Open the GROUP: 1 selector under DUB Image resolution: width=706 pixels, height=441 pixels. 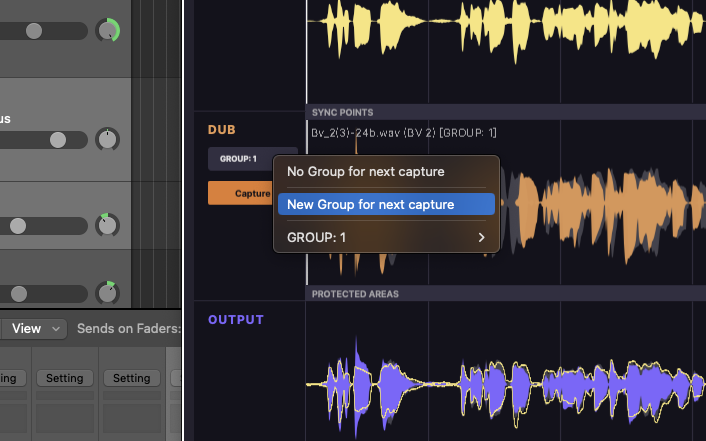pyautogui.click(x=239, y=159)
